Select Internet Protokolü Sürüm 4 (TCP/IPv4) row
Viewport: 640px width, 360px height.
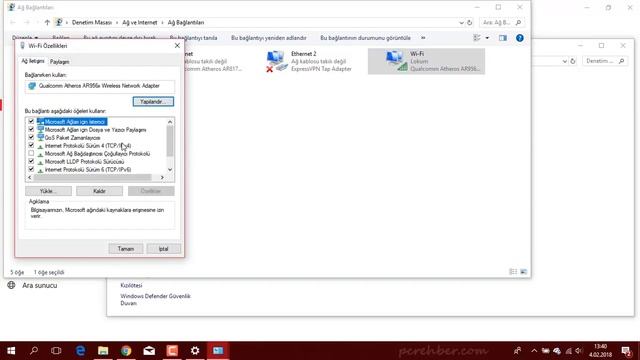pyautogui.click(x=88, y=146)
